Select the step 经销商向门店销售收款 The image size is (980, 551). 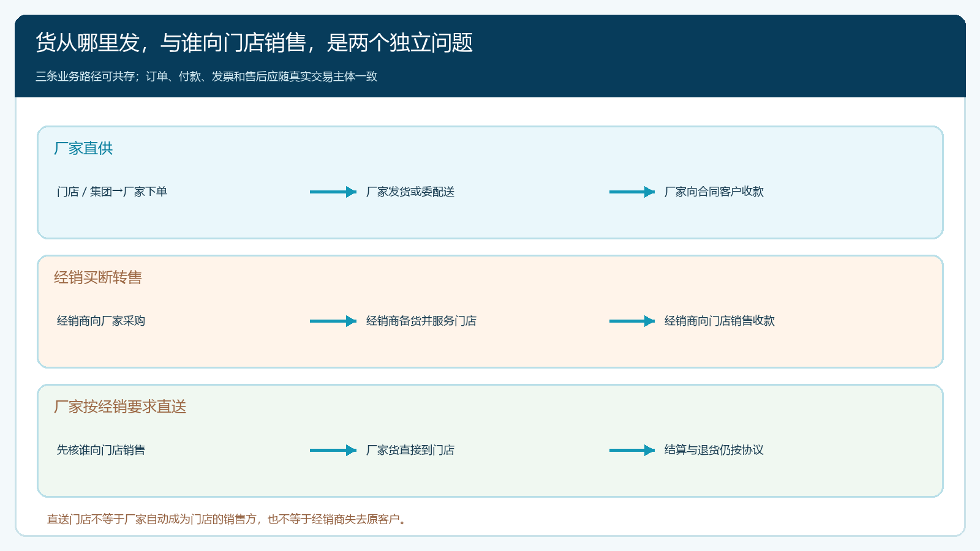[x=720, y=321]
